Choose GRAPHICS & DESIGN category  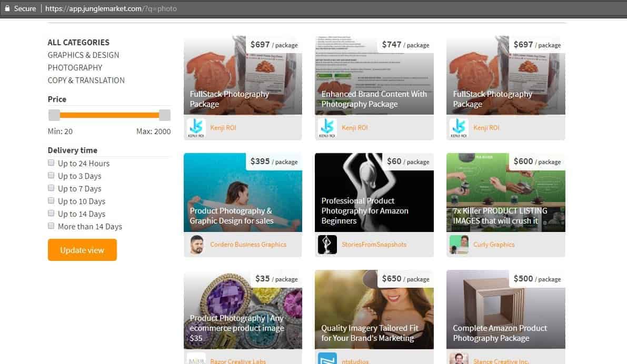83,55
